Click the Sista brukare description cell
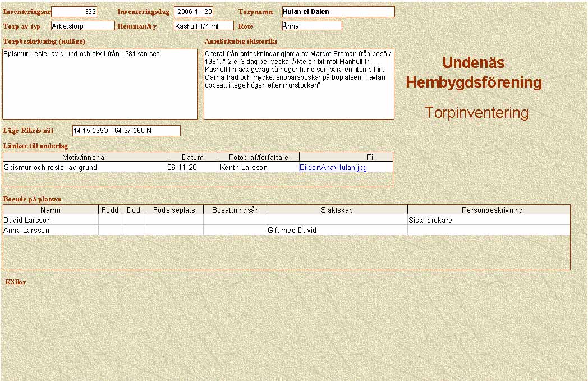The width and height of the screenshot is (588, 381). click(488, 221)
